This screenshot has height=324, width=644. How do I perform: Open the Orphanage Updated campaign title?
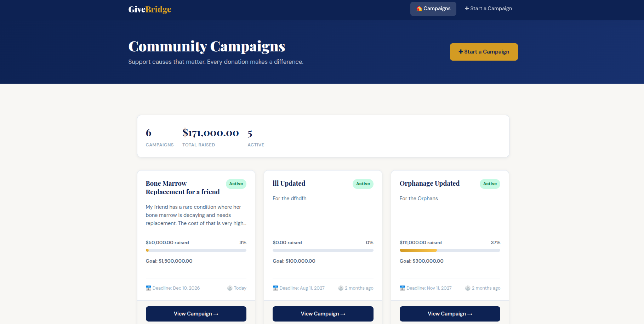[429, 183]
